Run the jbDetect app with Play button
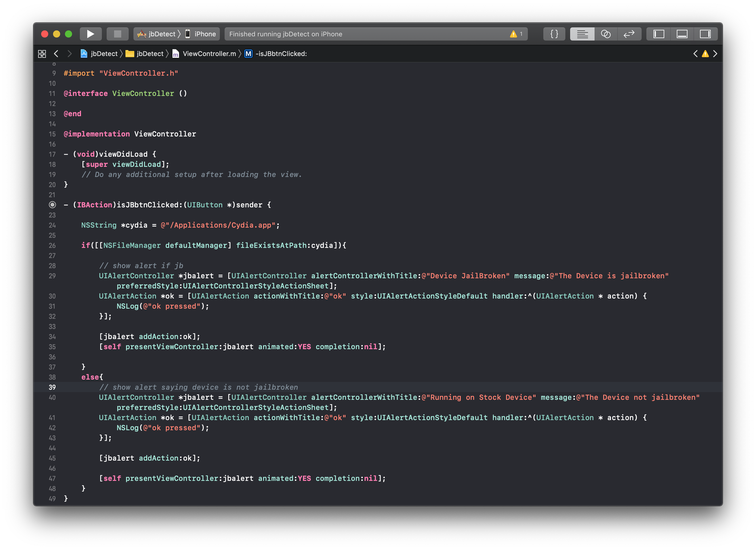The image size is (756, 550). tap(90, 34)
